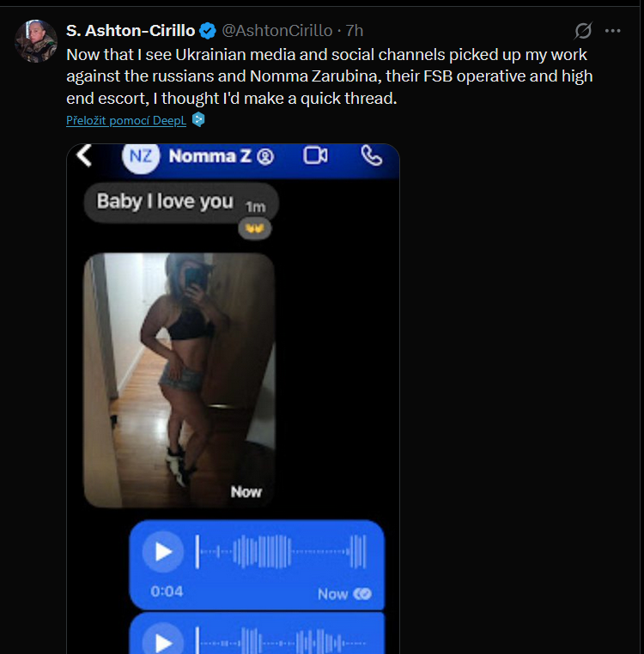Click the @AshtonCirillo handle

pyautogui.click(x=277, y=31)
